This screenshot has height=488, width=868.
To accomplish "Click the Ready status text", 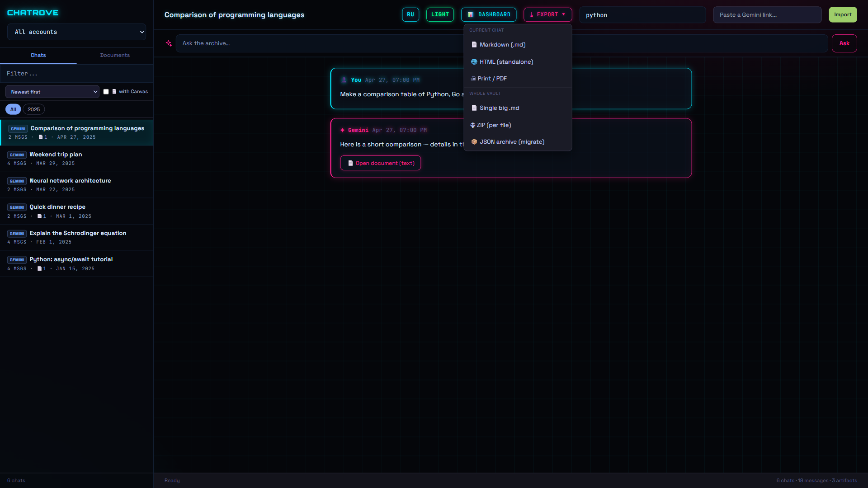I will [x=172, y=480].
